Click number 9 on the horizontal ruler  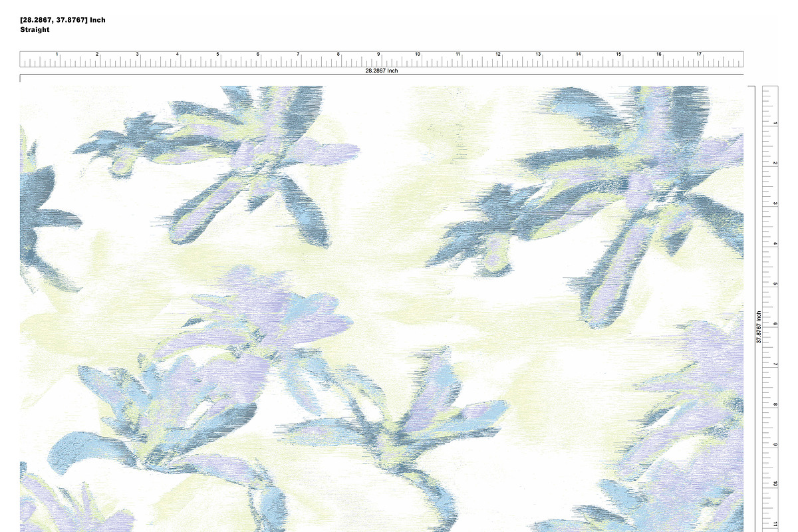click(378, 55)
